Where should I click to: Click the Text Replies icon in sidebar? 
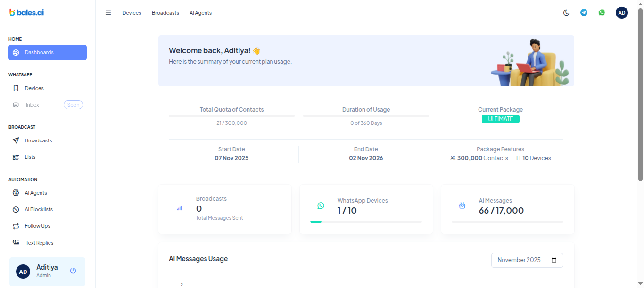(16, 243)
